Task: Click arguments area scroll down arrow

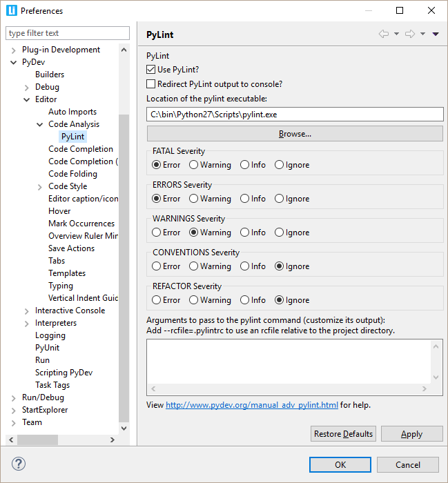Action: [436, 377]
